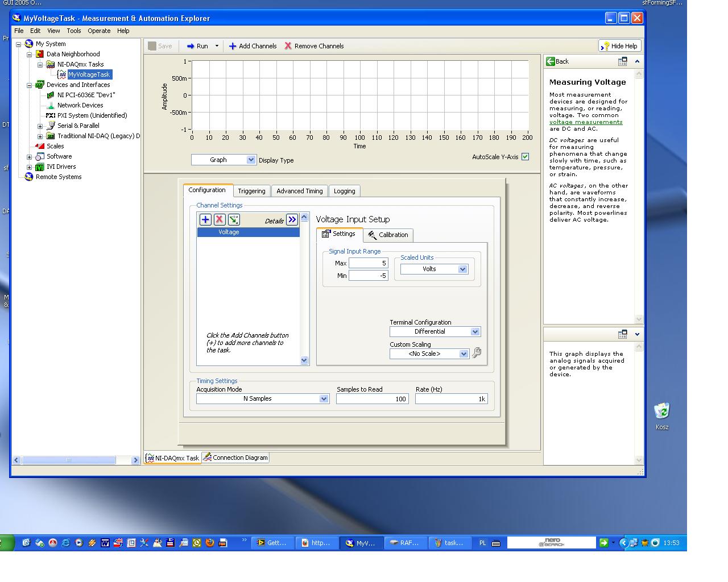The height and width of the screenshot is (582, 728).
Task: Select the NI-DAQmx Task bottom tab
Action: (x=172, y=458)
